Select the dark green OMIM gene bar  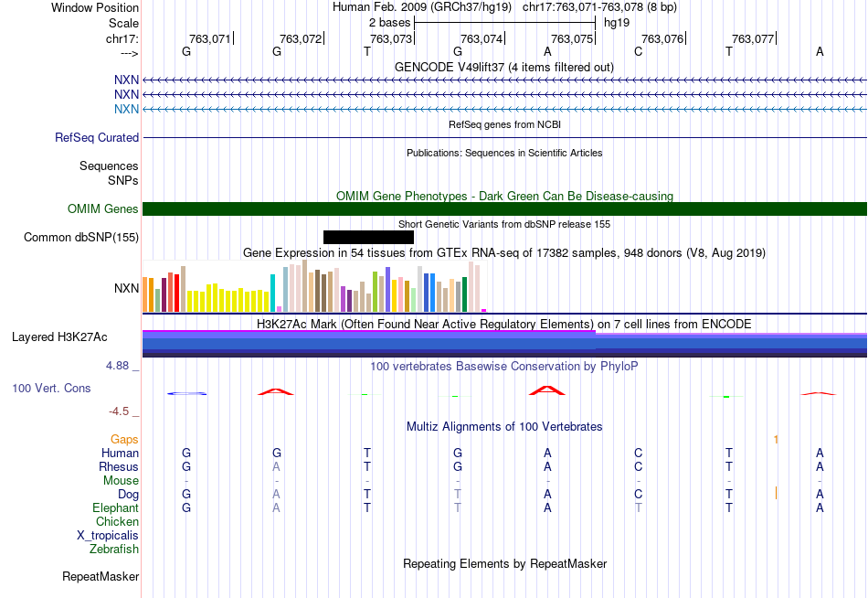tap(504, 209)
